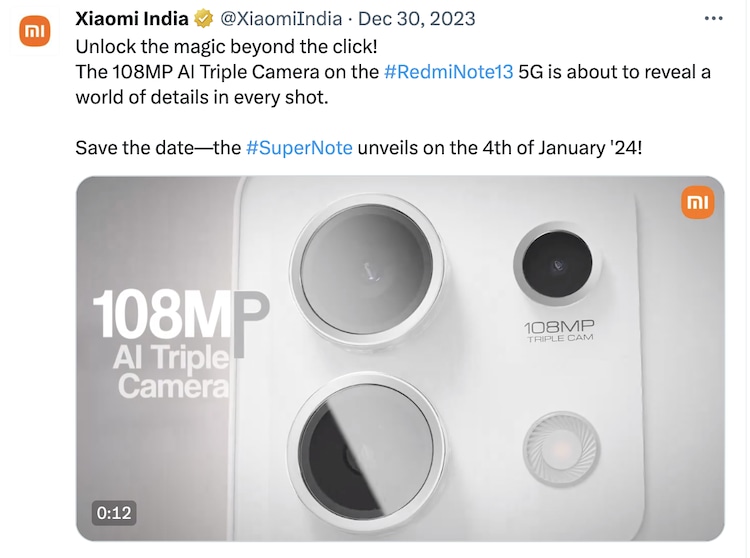The width and height of the screenshot is (750, 558).
Task: Click the Xiaomi India profile avatar
Action: pyautogui.click(x=35, y=32)
